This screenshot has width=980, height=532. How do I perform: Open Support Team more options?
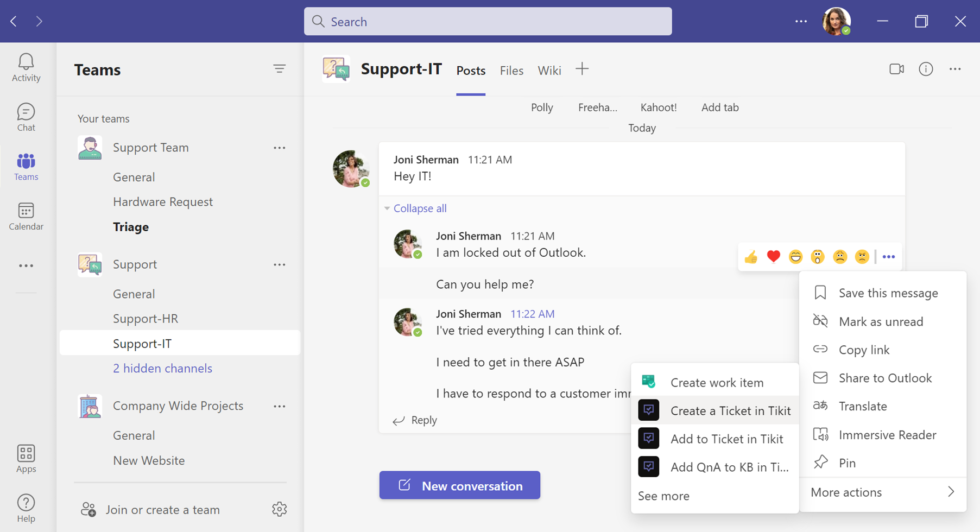[280, 148]
